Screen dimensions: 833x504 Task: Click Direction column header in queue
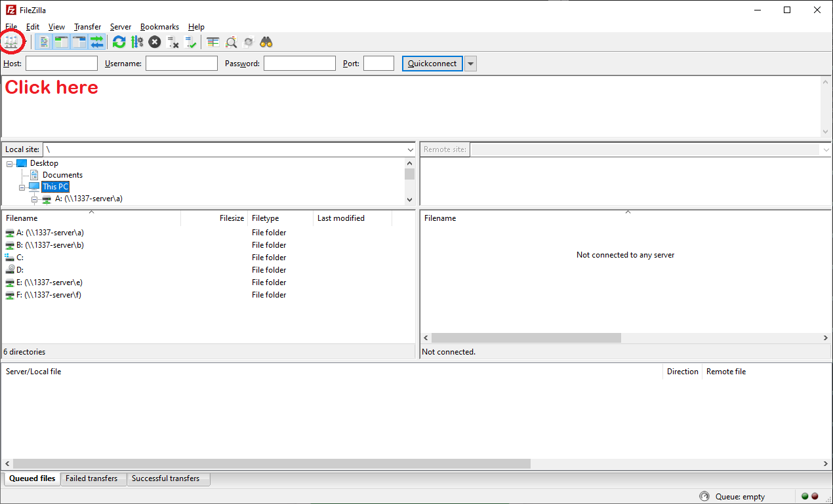tap(682, 372)
